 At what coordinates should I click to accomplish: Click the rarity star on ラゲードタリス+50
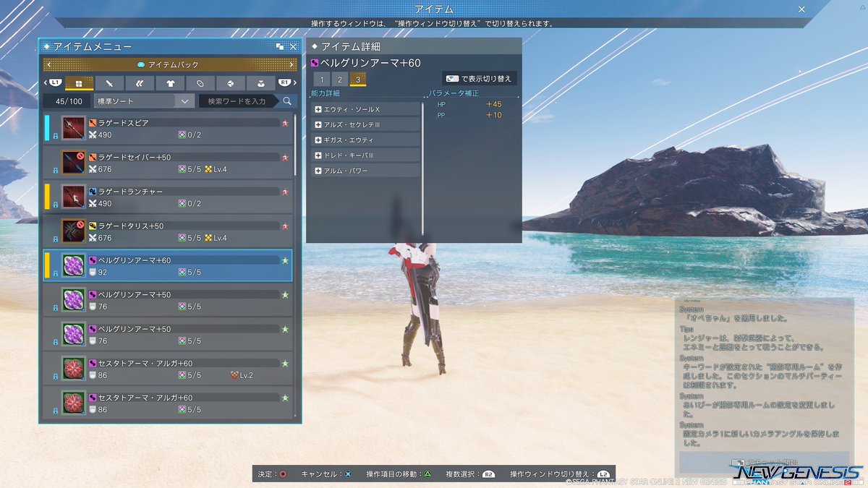click(285, 226)
